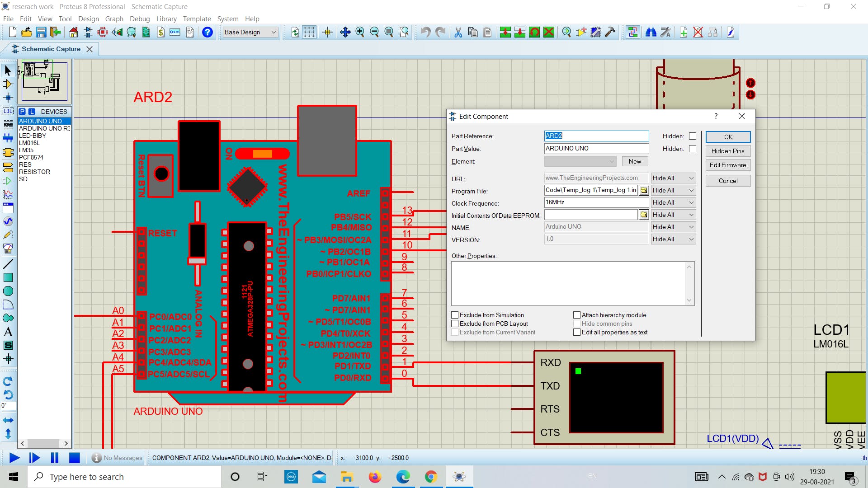
Task: Select the 2D circle drawing tool
Action: tap(8, 291)
